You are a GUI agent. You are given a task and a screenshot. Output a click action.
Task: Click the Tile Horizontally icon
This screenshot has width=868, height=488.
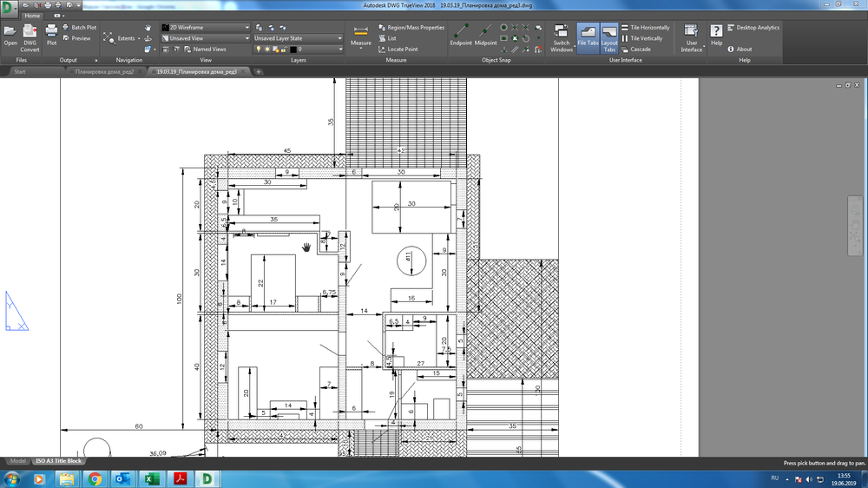click(x=625, y=28)
